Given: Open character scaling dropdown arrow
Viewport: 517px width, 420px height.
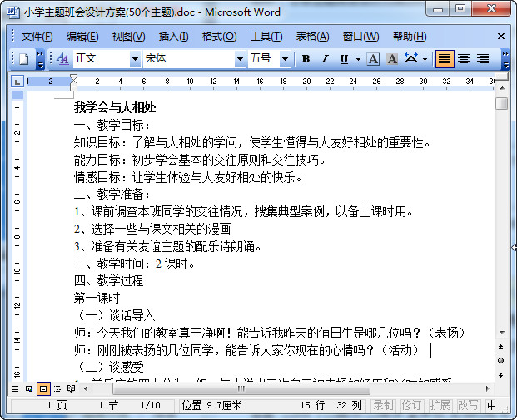Looking at the screenshot, I should [x=425, y=59].
